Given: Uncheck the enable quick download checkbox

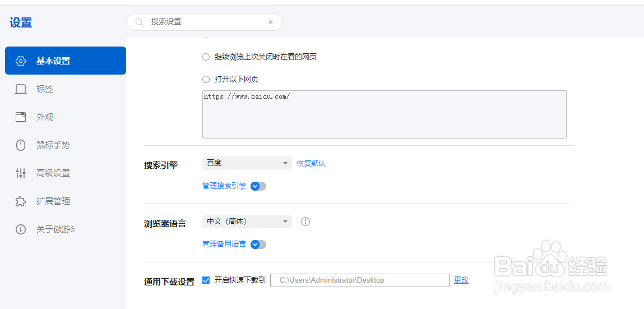Looking at the screenshot, I should 206,280.
